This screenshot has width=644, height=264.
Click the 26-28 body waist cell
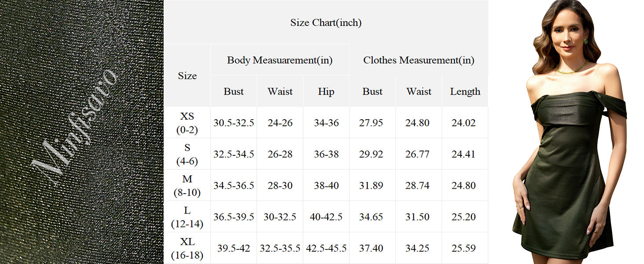click(280, 154)
